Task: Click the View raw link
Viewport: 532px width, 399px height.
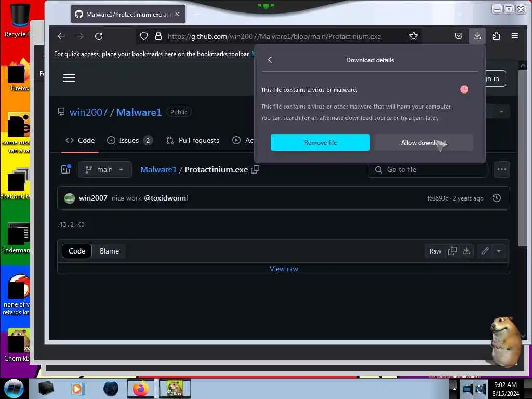Action: click(x=284, y=269)
